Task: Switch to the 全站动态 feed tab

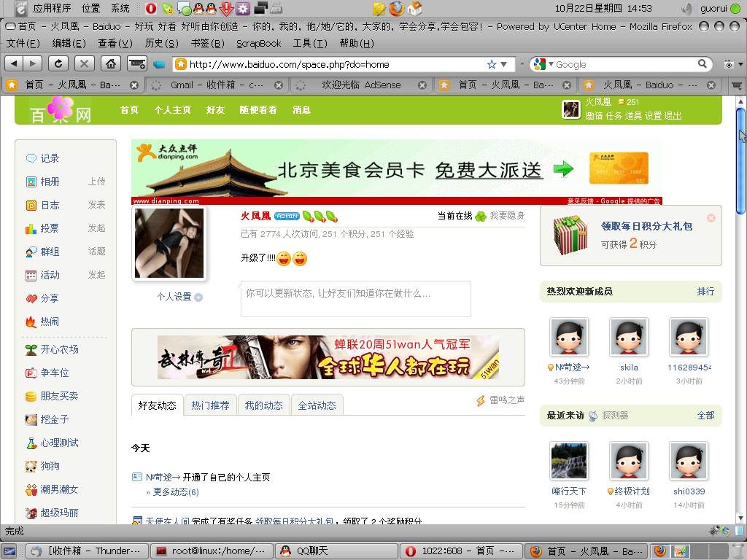Action: pyautogui.click(x=317, y=405)
